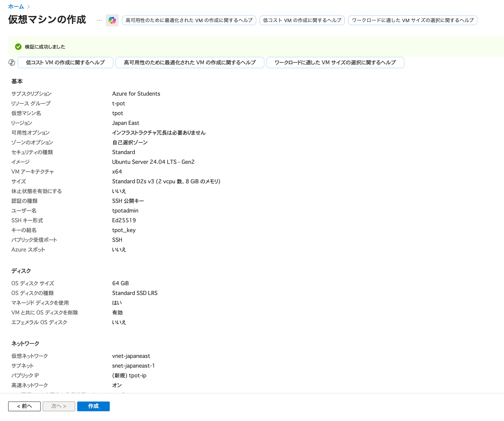The height and width of the screenshot is (421, 504).
Task: Click the Standard D2s v3 size value
Action: coord(166,181)
